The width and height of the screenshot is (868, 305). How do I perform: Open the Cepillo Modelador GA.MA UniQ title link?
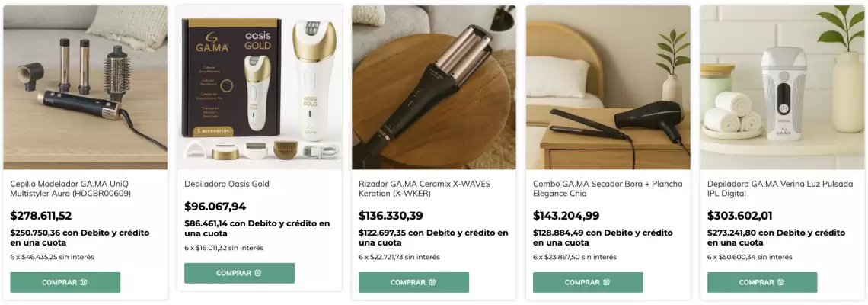pos(70,188)
